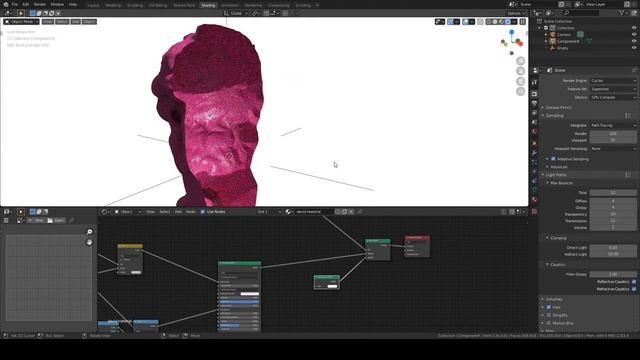The image size is (640, 360).
Task: Open the World properties tab icon
Action: 534,131
